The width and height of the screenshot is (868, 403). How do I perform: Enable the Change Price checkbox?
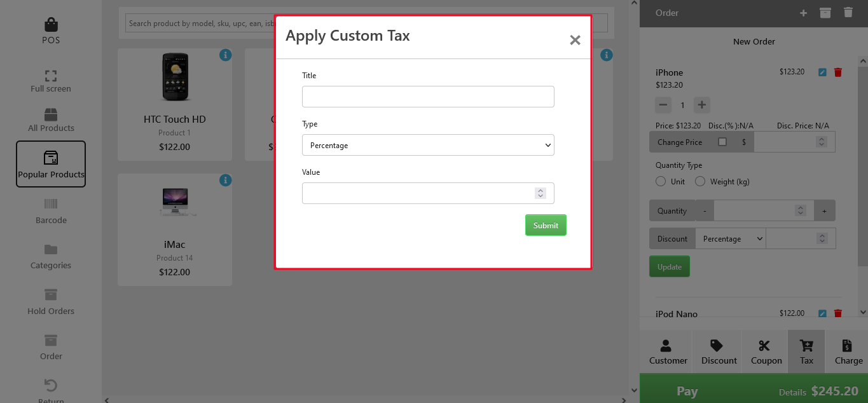722,142
